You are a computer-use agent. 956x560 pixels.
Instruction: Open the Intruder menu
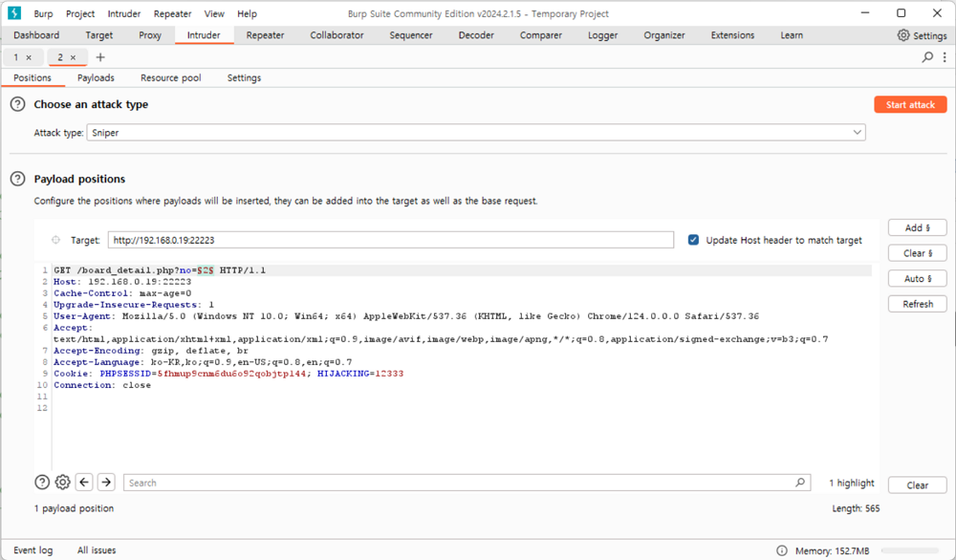point(123,13)
